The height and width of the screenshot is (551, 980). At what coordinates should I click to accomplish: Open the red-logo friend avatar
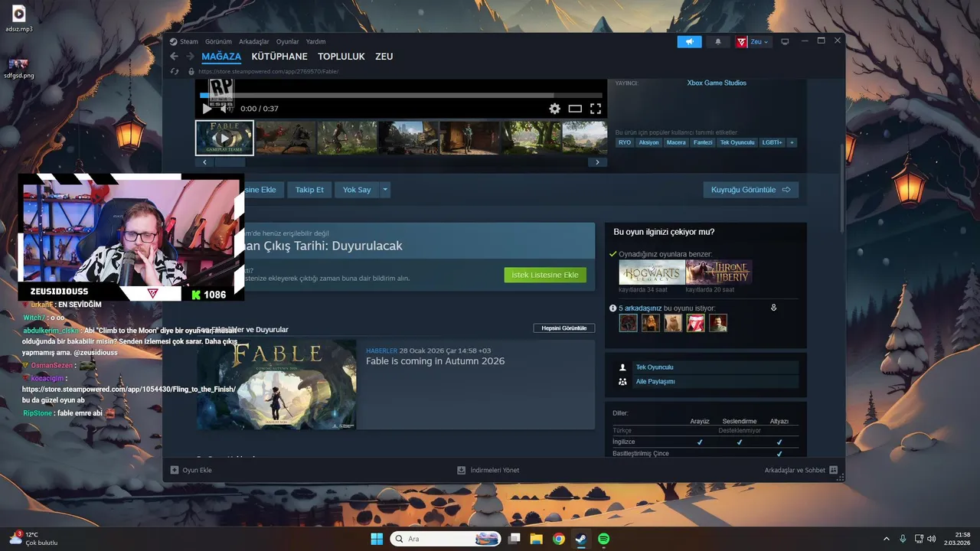click(695, 323)
